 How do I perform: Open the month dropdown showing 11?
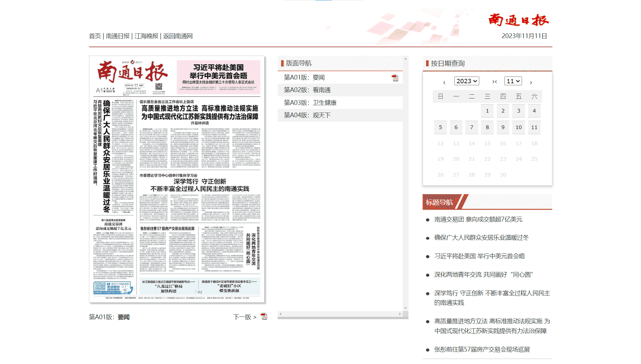(513, 81)
